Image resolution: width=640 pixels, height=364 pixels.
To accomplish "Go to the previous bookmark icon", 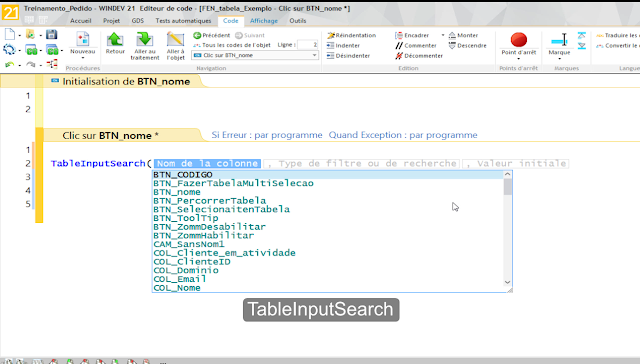I will coord(582,36).
